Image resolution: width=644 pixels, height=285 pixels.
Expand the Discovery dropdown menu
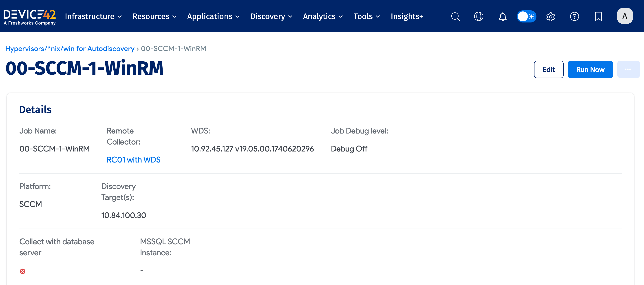(271, 16)
